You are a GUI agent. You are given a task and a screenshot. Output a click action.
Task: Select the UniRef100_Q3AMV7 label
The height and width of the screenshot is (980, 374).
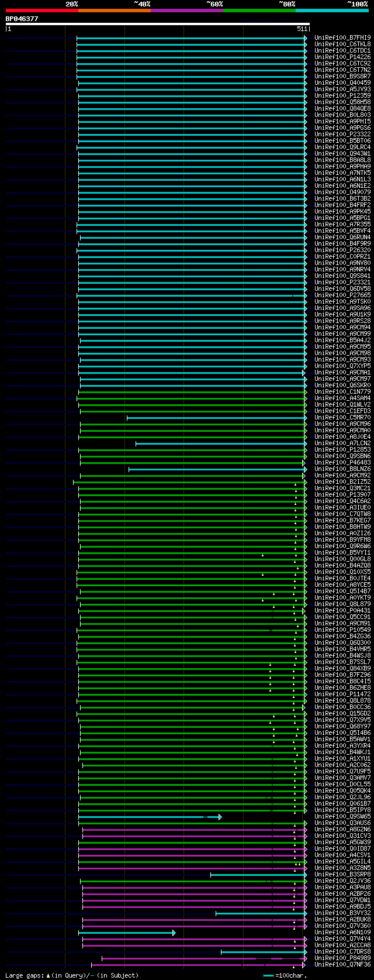click(342, 778)
